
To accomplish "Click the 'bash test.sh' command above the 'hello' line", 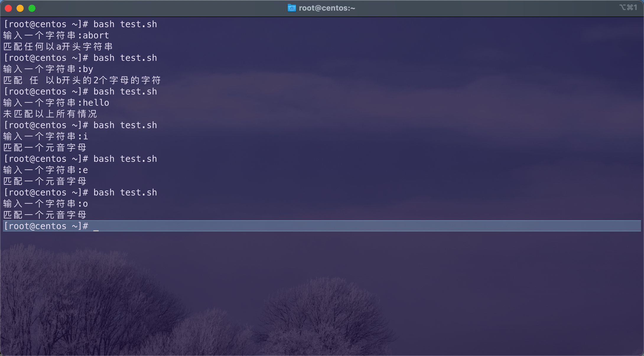I will click(x=125, y=92).
